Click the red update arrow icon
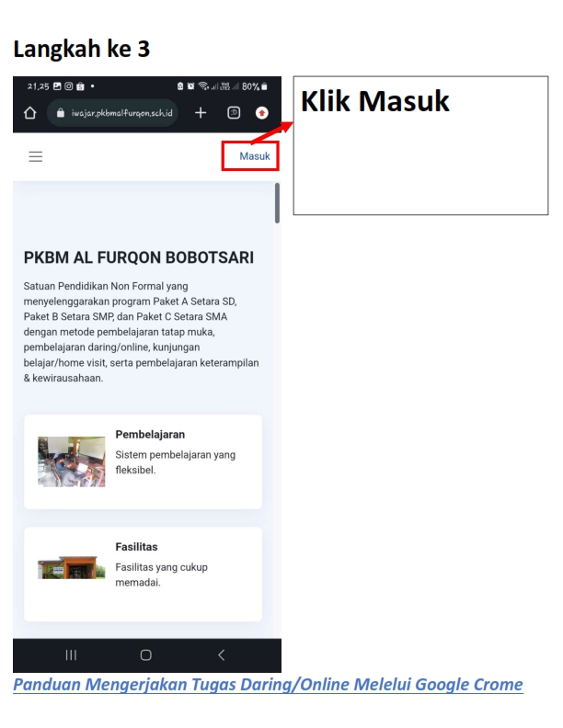Image resolution: width=563 pixels, height=728 pixels. click(x=262, y=112)
